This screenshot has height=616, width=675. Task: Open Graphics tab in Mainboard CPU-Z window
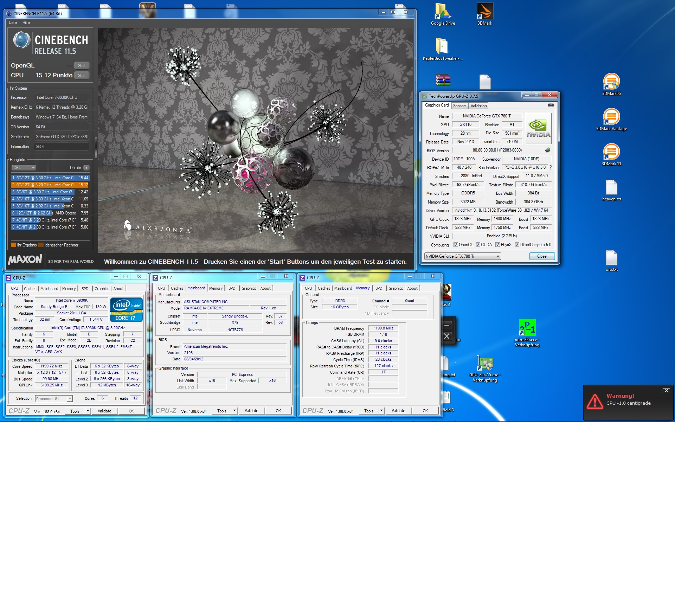249,288
